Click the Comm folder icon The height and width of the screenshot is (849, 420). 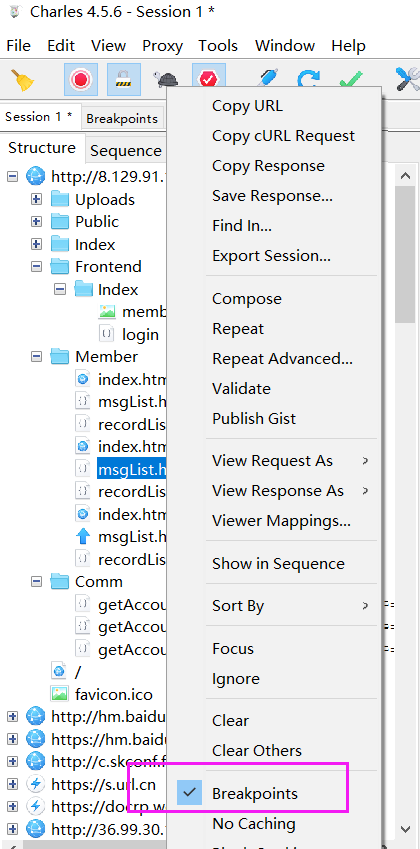click(x=60, y=582)
